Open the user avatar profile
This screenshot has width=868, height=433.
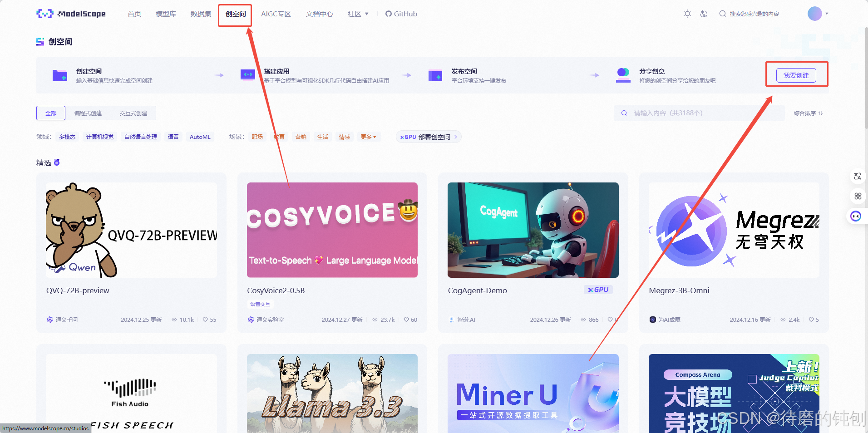[x=815, y=14]
